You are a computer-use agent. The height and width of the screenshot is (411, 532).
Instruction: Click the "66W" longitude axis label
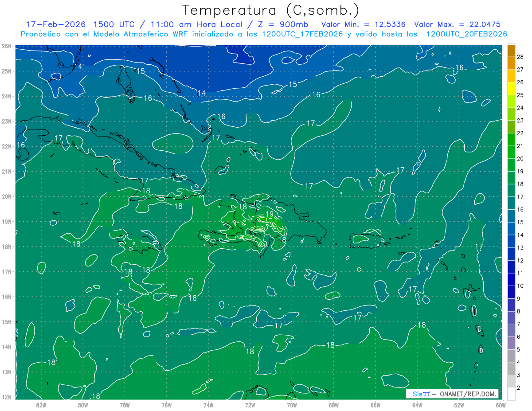coord(375,405)
